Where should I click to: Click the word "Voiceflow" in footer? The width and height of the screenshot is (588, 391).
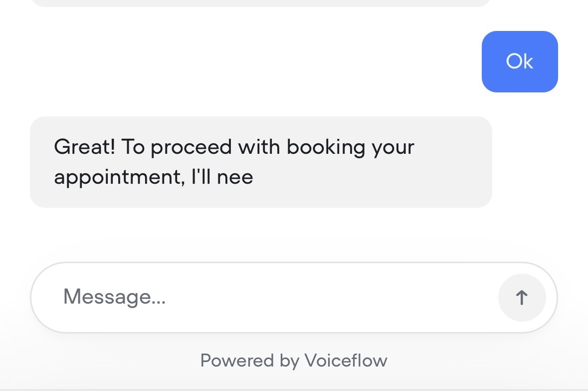pos(346,361)
